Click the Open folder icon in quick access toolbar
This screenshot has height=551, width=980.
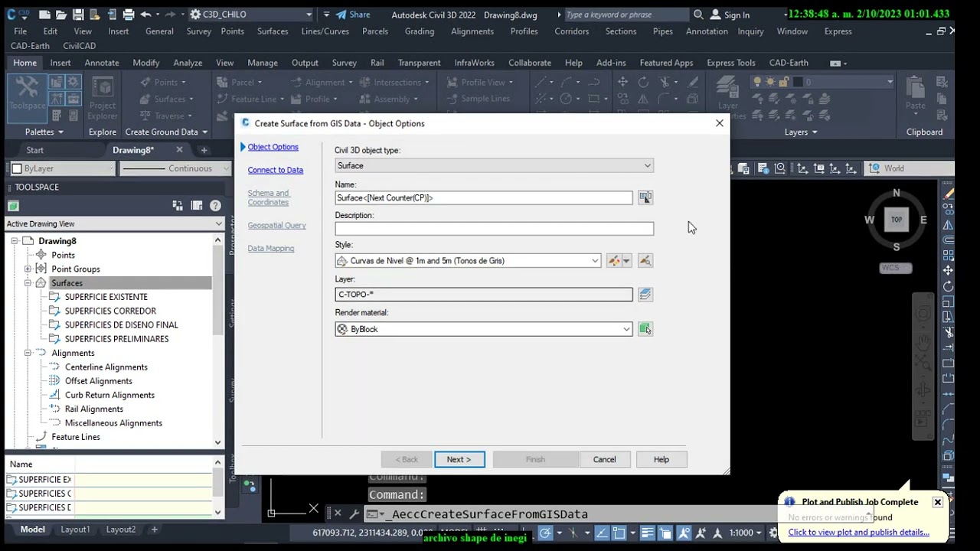click(61, 15)
